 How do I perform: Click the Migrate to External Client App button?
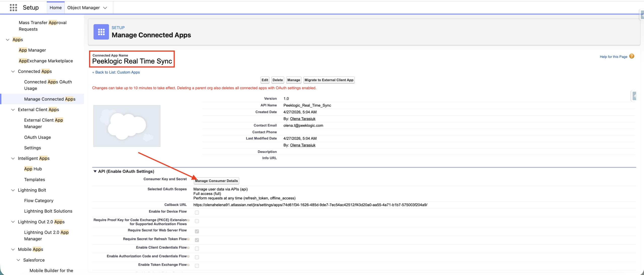tap(329, 80)
